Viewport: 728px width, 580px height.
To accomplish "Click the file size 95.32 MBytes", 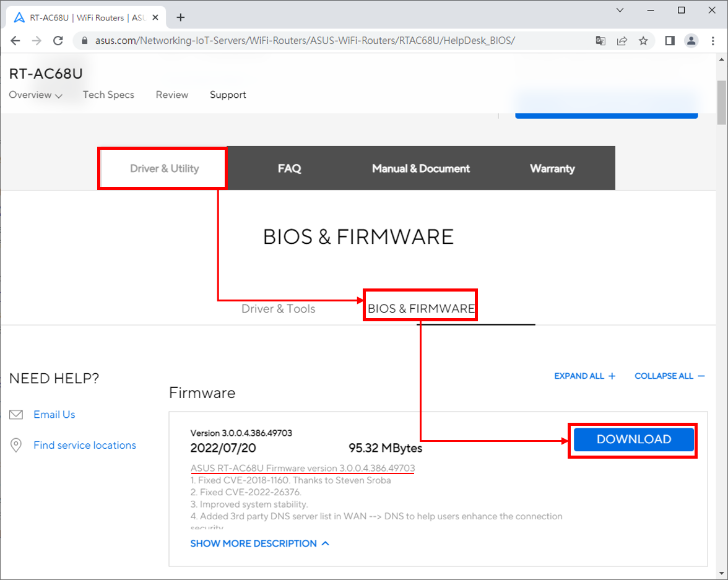I will (x=385, y=448).
